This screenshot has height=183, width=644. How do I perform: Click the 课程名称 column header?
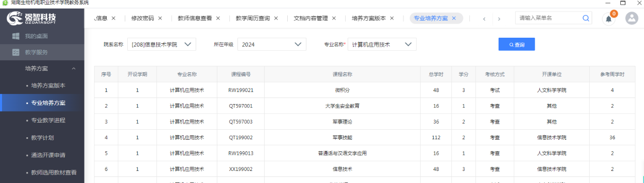point(343,74)
